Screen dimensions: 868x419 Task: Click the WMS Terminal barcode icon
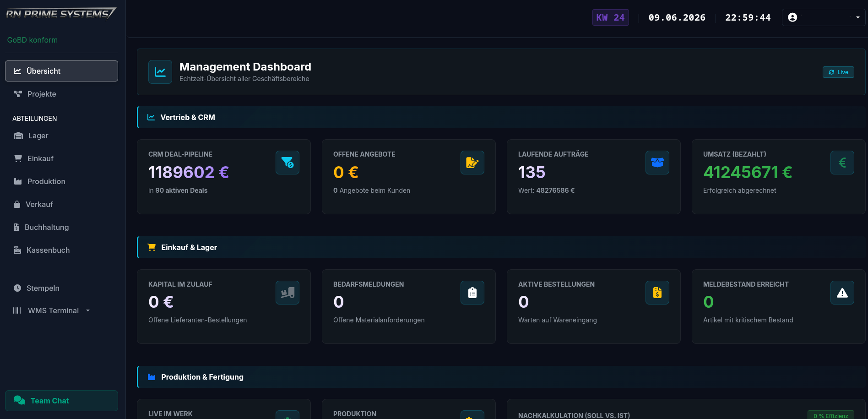pyautogui.click(x=17, y=310)
